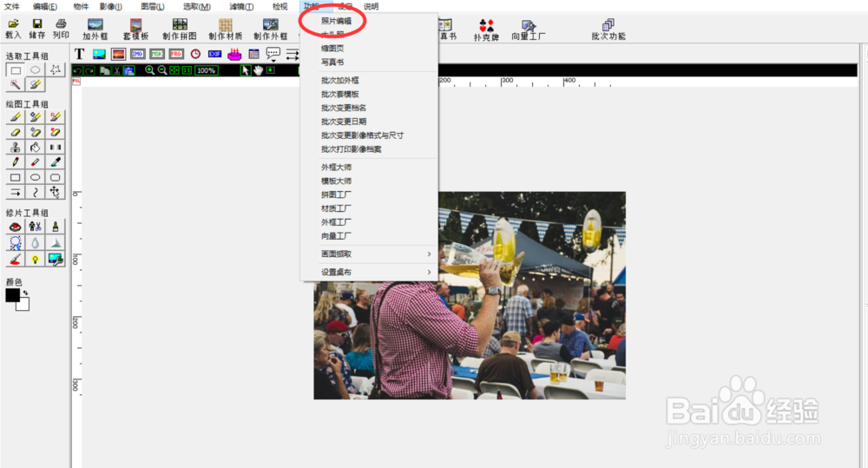Click the swap colors arrow icon
The height and width of the screenshot is (468, 868).
pos(25,293)
